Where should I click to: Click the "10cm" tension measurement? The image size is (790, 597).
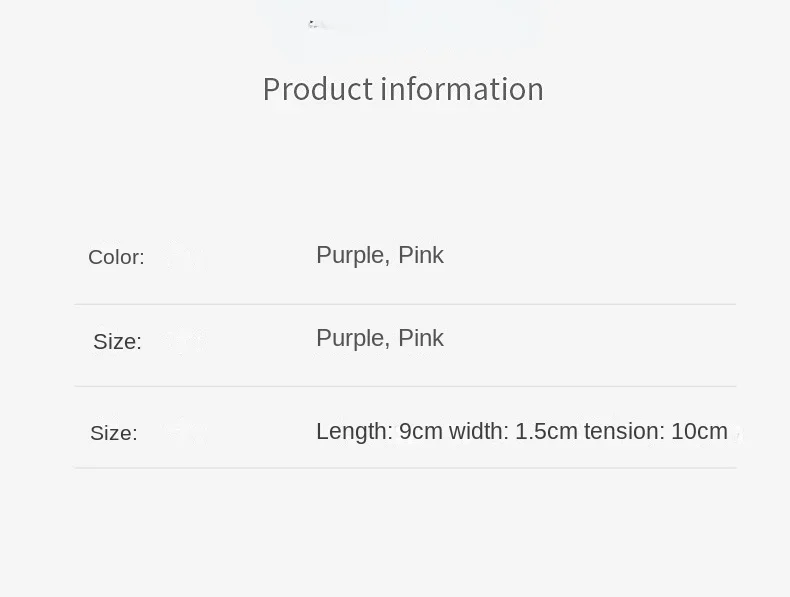(699, 431)
